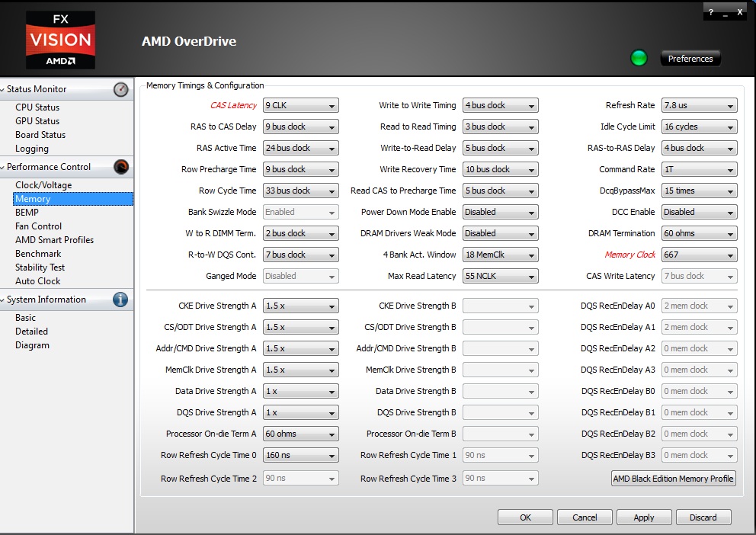
Task: Open the Stability Test page
Action: (40, 267)
